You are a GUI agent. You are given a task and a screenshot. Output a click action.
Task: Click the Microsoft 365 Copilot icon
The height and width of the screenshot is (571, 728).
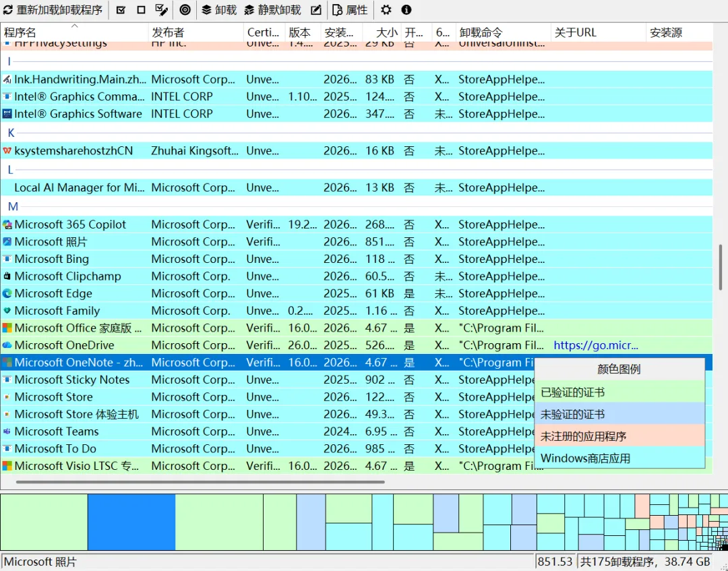coord(7,224)
